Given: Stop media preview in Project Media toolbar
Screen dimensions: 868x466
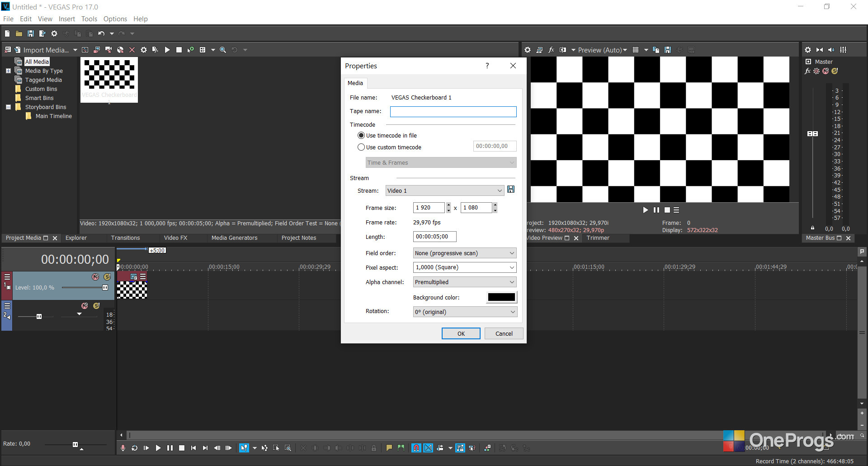Looking at the screenshot, I should 179,50.
